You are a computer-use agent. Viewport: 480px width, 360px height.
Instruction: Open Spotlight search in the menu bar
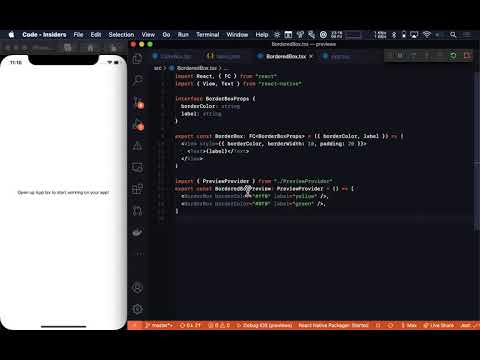(x=453, y=35)
